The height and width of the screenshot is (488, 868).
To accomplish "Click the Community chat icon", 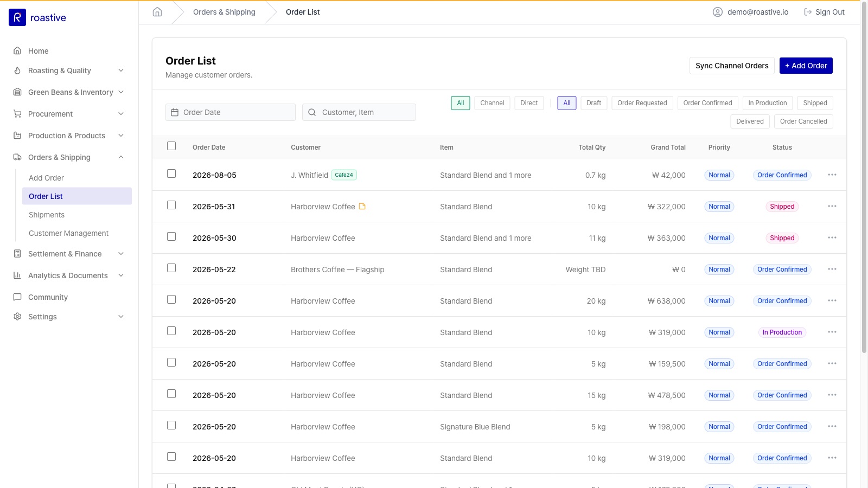I will 17,297.
